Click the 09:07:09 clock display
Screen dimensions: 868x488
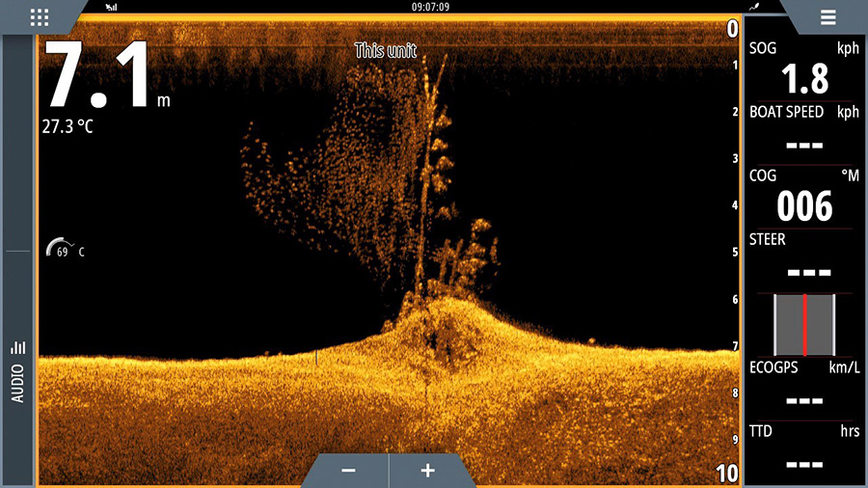430,7
